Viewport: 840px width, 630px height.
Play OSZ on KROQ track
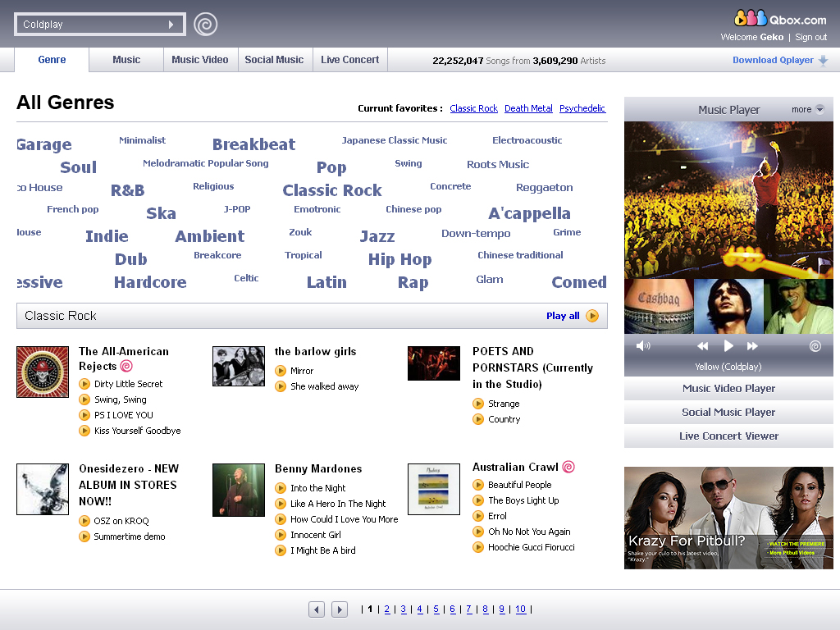(84, 521)
